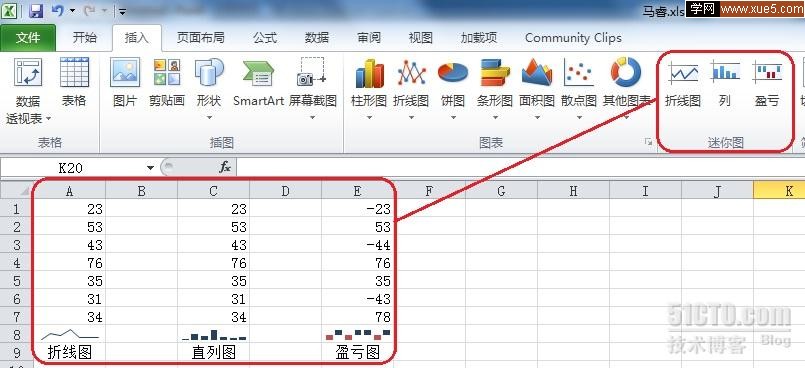This screenshot has width=805, height=368.
Task: Undo the last action
Action: 58,11
